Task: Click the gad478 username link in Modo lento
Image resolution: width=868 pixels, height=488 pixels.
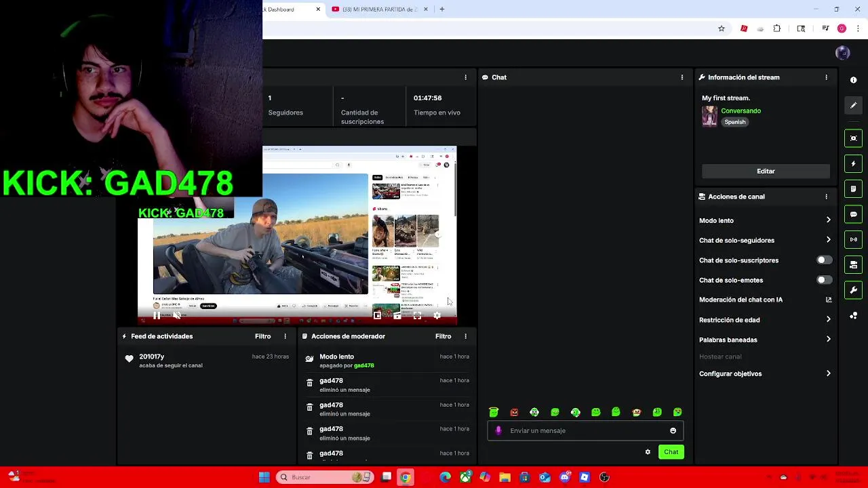Action: point(363,366)
